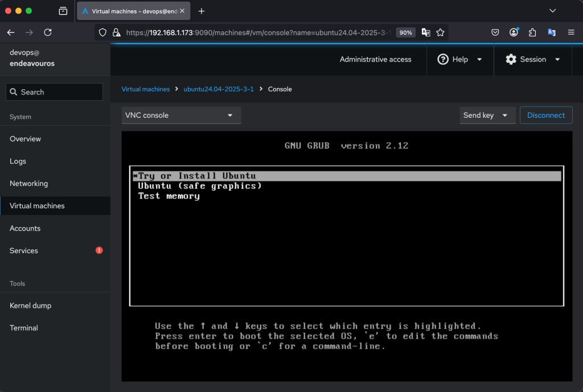This screenshot has height=392, width=583.
Task: Click the browser reload page icon
Action: point(48,32)
